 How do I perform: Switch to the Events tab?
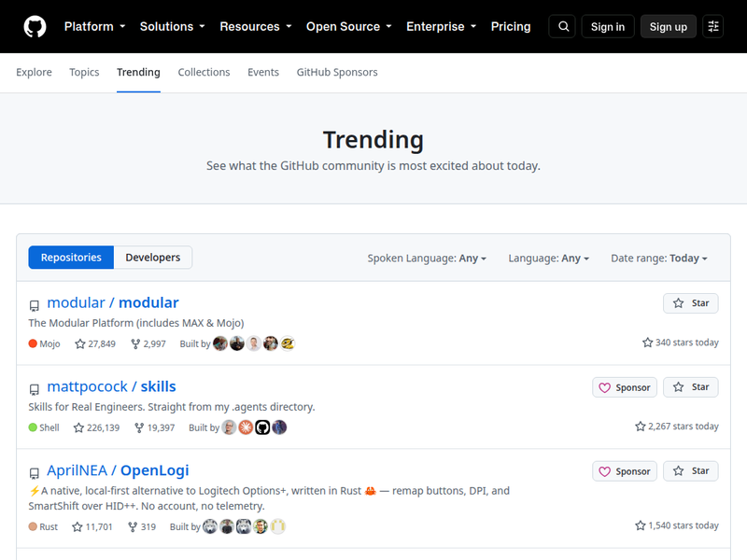pyautogui.click(x=263, y=72)
